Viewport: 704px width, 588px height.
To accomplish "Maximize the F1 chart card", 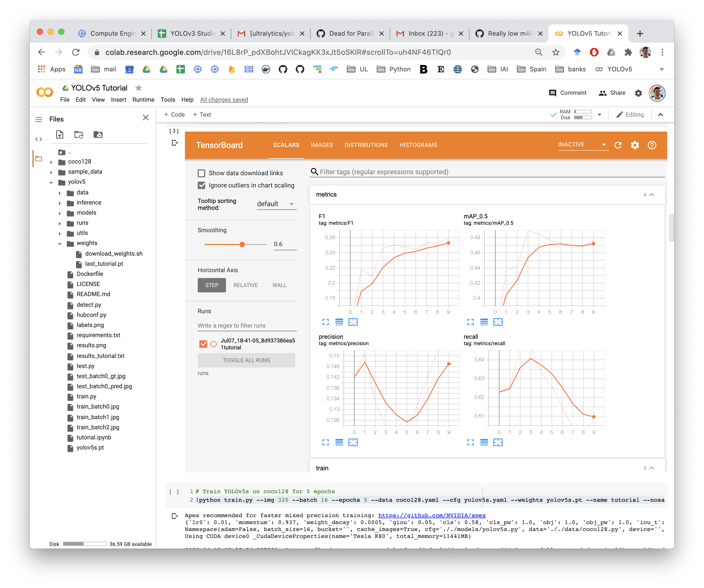I will (326, 322).
